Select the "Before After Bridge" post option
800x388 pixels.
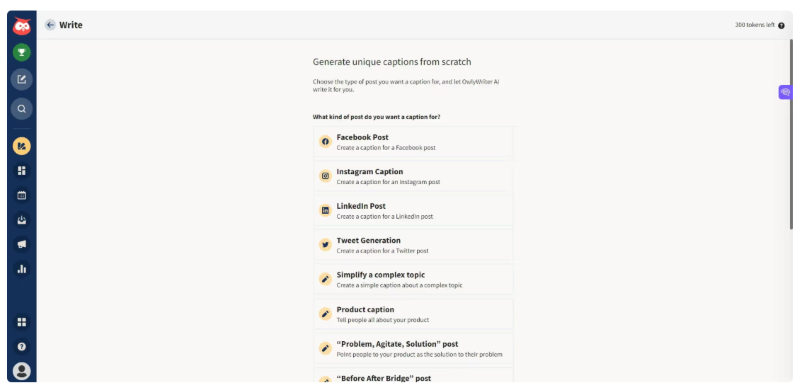(413, 375)
